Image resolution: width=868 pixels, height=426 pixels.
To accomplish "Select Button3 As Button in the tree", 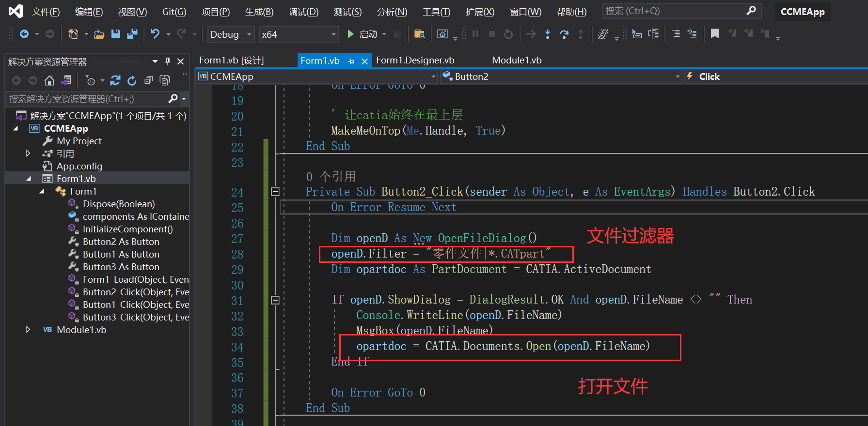I will [121, 267].
